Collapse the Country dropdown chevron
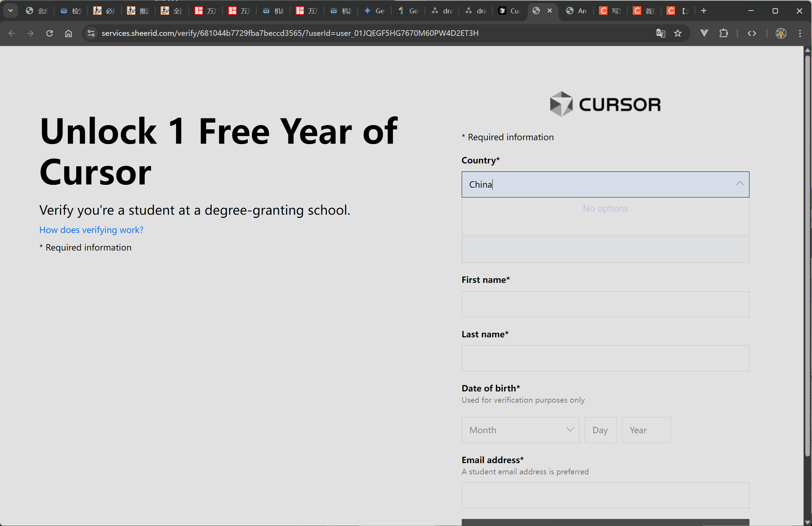Screen dimensions: 812x526 click(x=740, y=184)
